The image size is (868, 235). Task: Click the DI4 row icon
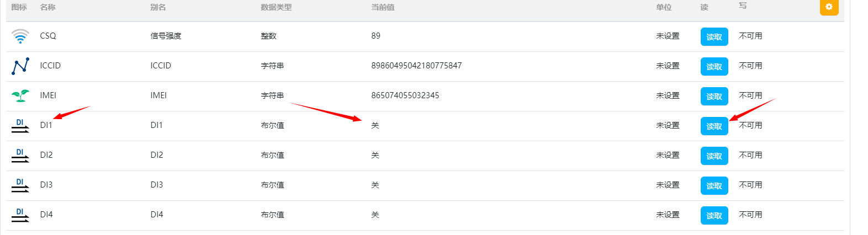pyautogui.click(x=20, y=215)
